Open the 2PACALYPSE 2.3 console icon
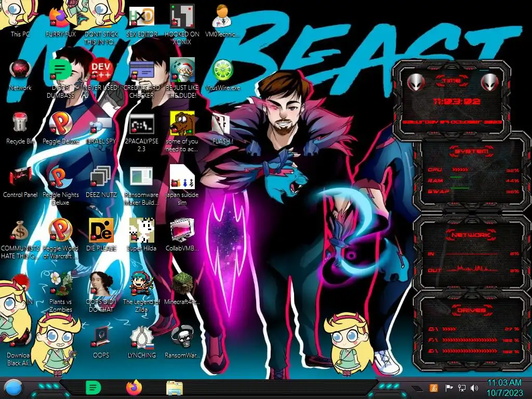This screenshot has width=532, height=399. pos(141,133)
